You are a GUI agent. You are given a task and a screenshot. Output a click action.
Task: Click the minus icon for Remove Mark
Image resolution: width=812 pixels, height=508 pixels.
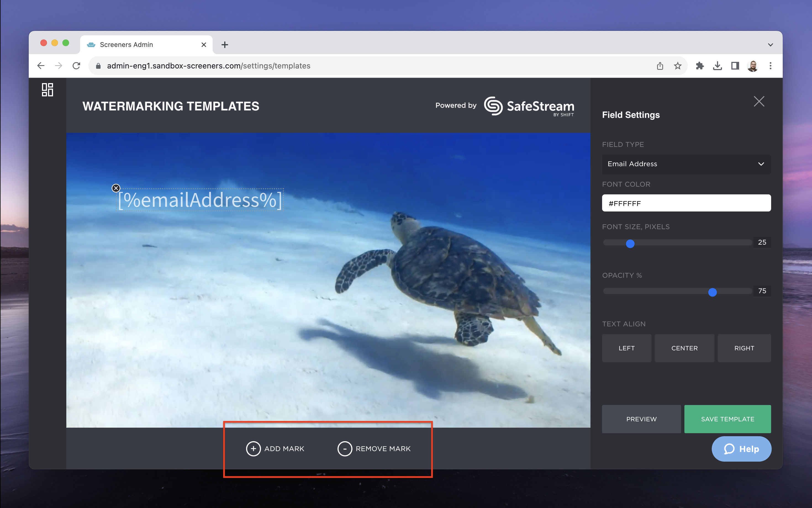point(344,449)
